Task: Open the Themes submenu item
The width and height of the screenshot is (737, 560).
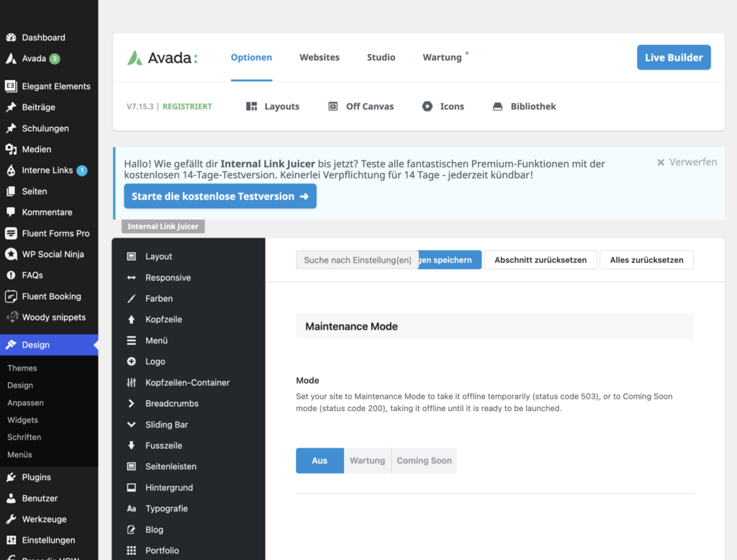Action: click(22, 368)
